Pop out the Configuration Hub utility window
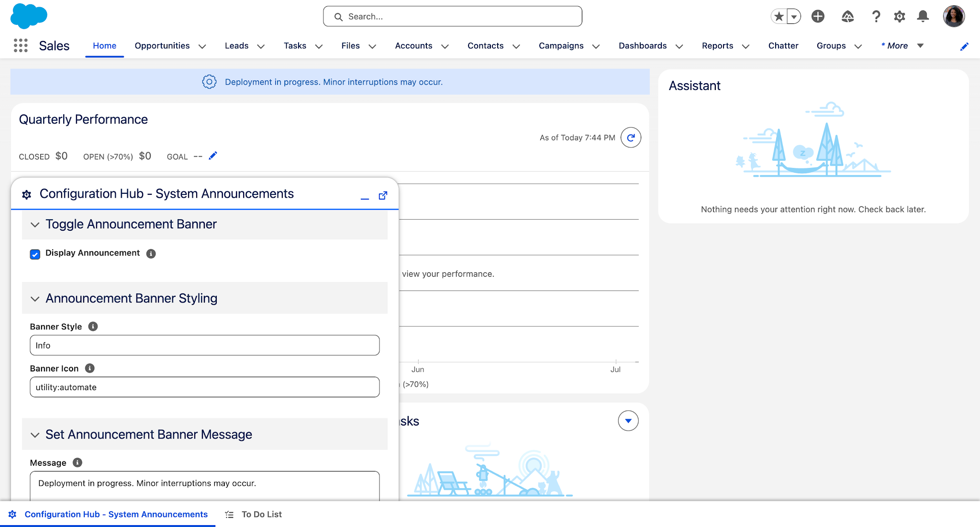Viewport: 980px width, 527px height. coord(383,196)
